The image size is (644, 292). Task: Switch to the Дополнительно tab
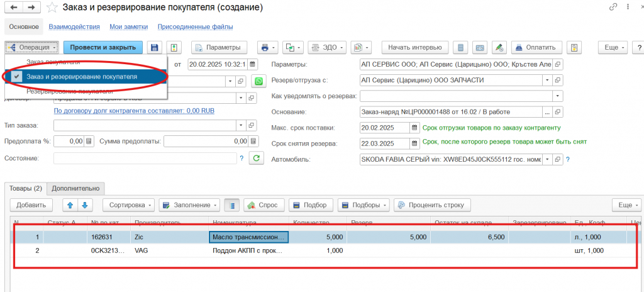point(75,188)
